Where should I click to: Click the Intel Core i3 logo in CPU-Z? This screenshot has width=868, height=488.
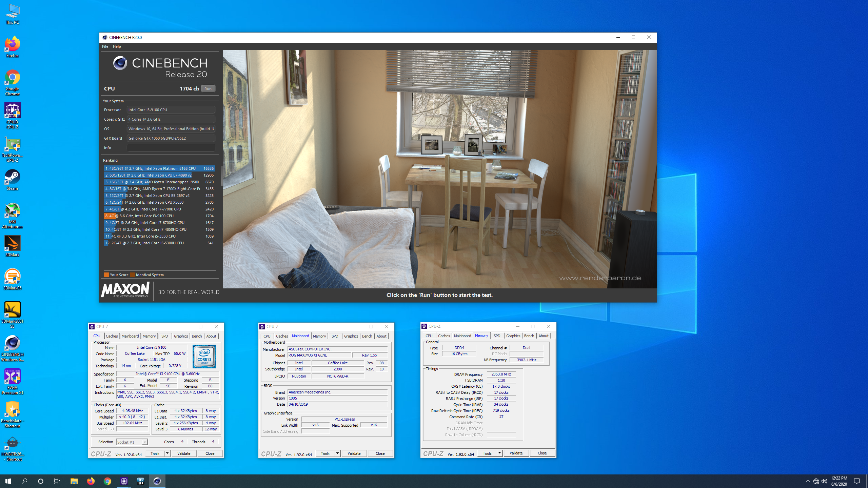click(x=204, y=356)
